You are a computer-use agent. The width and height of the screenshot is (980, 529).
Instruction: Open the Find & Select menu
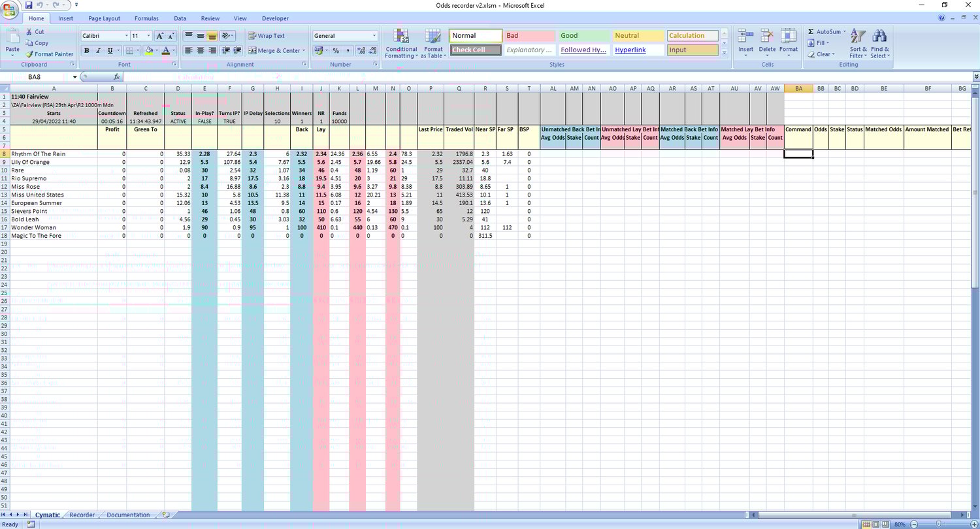pos(880,44)
